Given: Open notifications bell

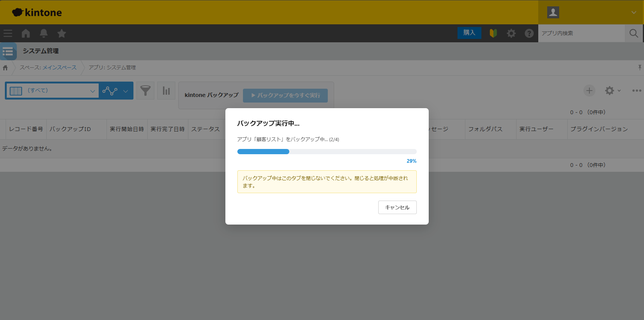Looking at the screenshot, I should point(44,33).
